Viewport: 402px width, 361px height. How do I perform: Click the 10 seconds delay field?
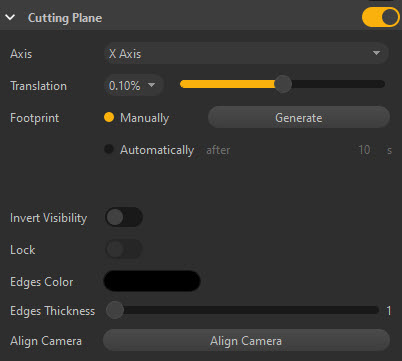tap(364, 150)
